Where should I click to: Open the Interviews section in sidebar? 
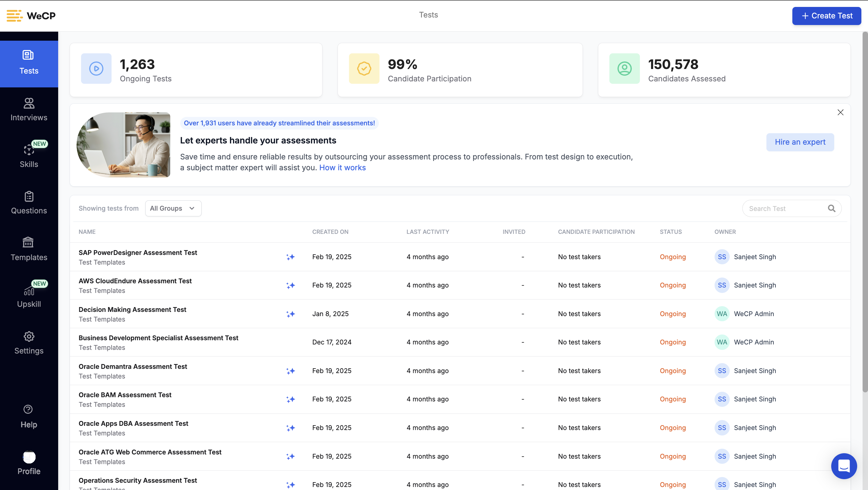29,109
